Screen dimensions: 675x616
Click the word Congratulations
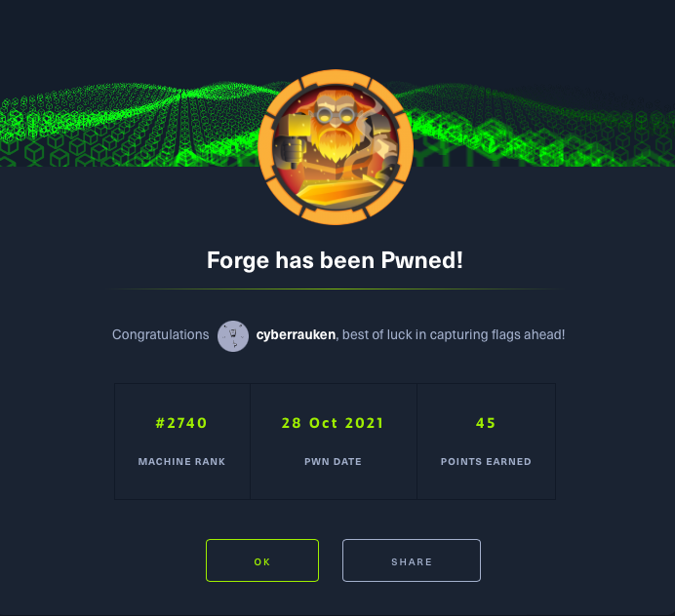coord(161,334)
